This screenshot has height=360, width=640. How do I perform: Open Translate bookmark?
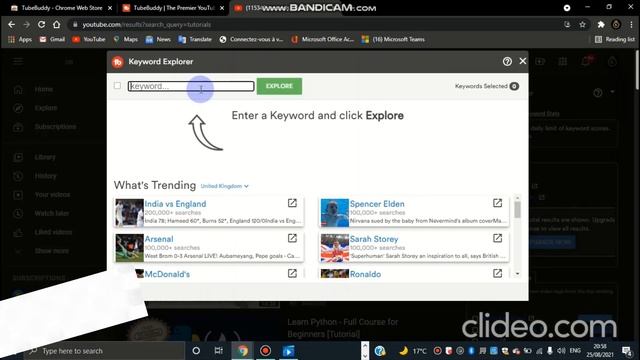tap(195, 39)
